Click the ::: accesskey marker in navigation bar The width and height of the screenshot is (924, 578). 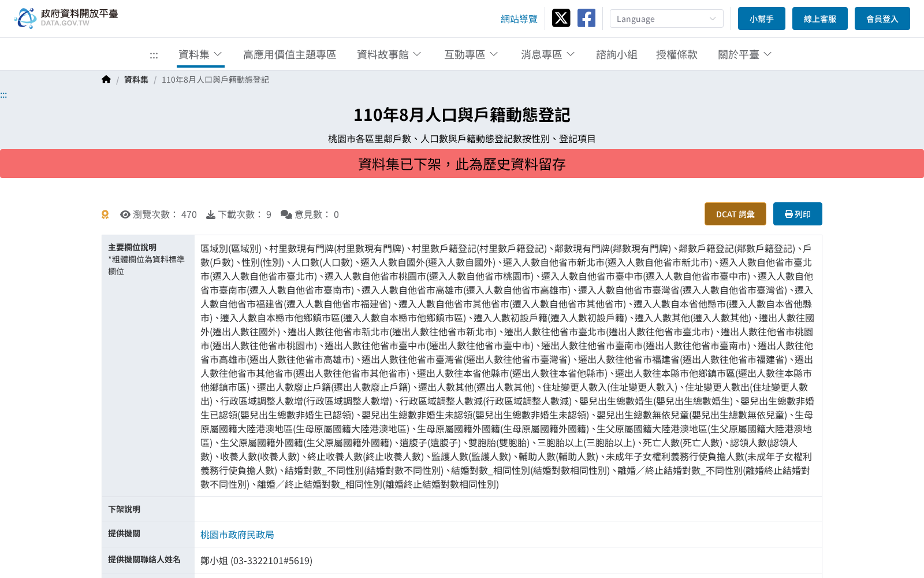click(x=154, y=55)
